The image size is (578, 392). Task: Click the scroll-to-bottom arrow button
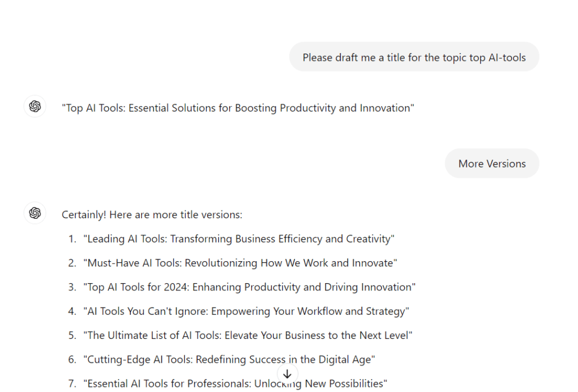tap(287, 375)
